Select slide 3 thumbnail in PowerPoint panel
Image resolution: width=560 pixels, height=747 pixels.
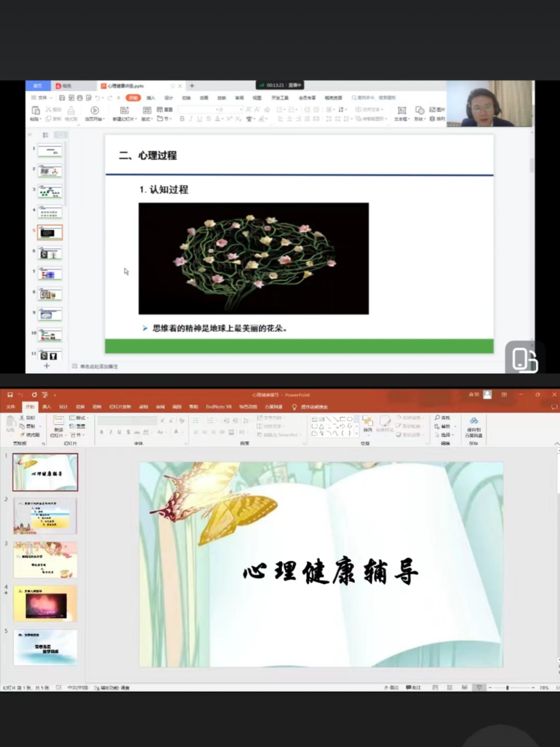point(45,560)
